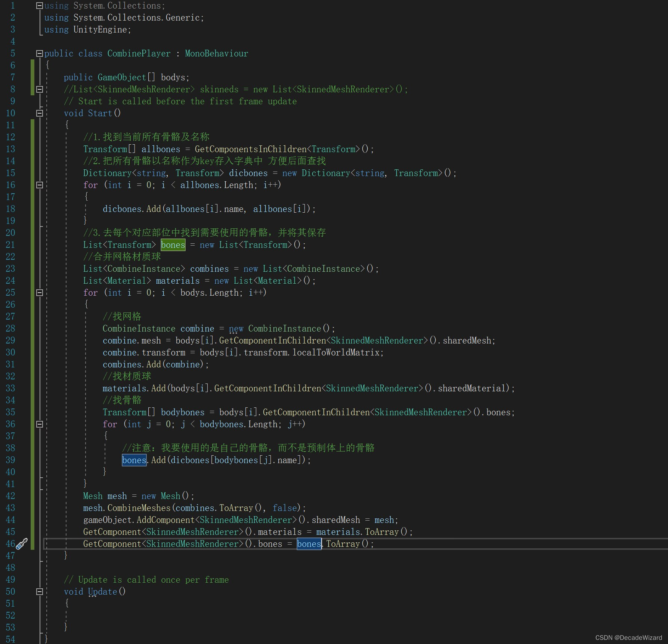Click the Update method name on line 50
The height and width of the screenshot is (644, 668).
click(102, 592)
